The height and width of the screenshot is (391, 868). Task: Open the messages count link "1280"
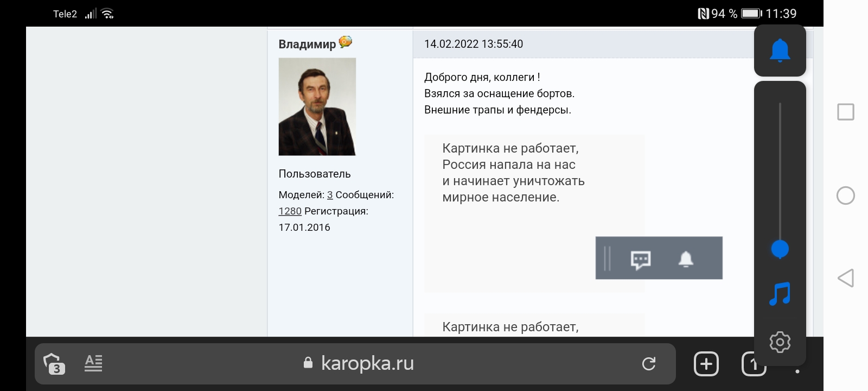290,211
